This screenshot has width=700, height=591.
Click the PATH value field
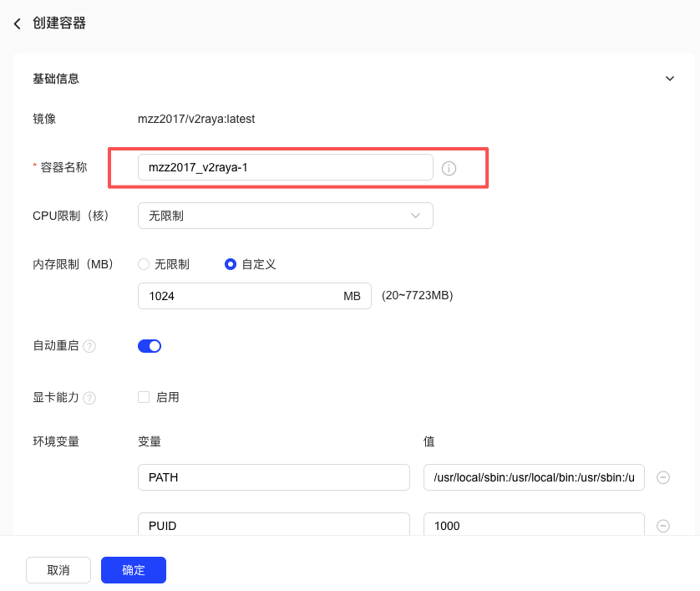pos(534,477)
